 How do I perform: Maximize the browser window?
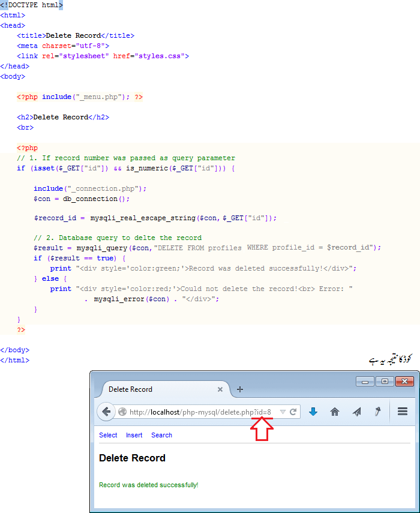click(x=384, y=381)
